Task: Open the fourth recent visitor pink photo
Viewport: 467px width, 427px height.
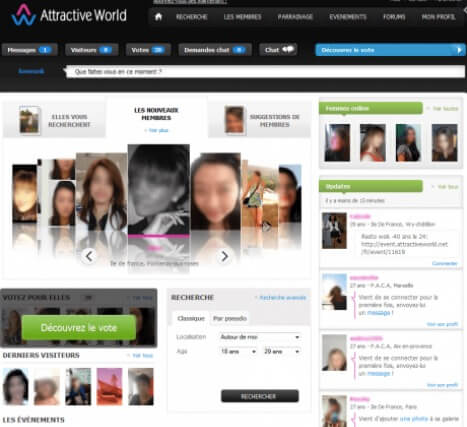Action: coord(109,387)
